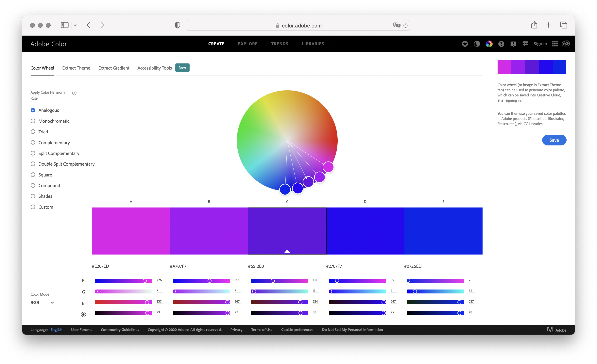Viewport: 597px width, 364px height.
Task: Click the dark/light mode toggle icon
Action: [x=477, y=43]
